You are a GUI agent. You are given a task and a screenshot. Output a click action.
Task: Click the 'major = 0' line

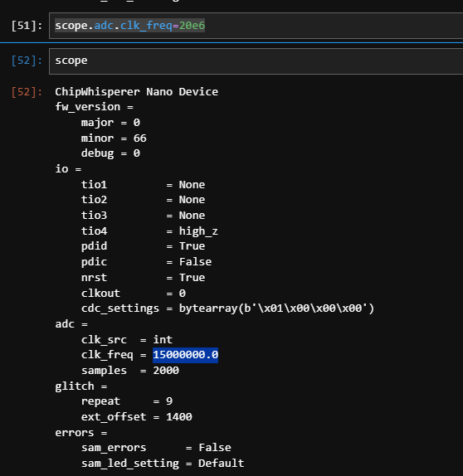click(110, 123)
